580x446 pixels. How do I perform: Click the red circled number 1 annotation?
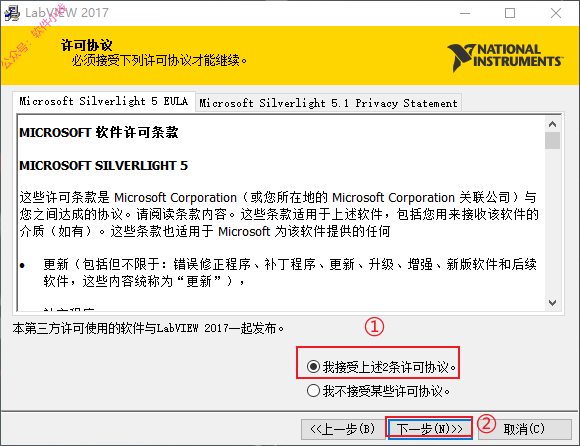[x=374, y=327]
